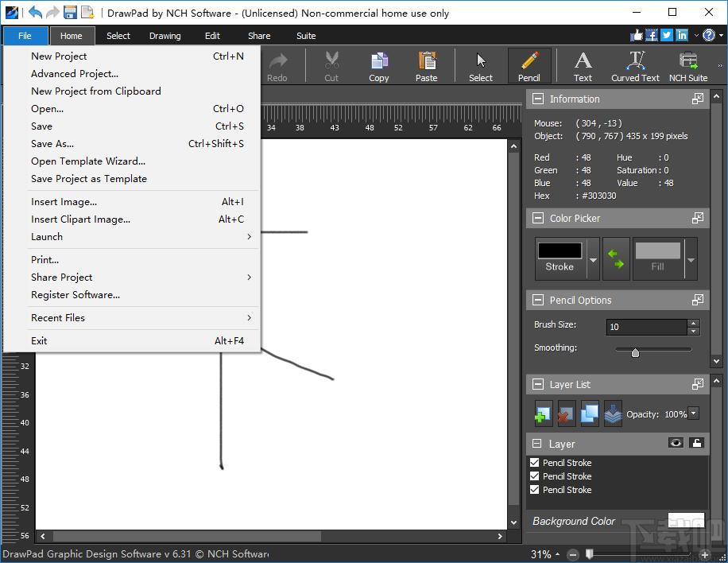Merge layers down with the stacked-layers icon
Screen dimensions: 728x563
coord(613,414)
